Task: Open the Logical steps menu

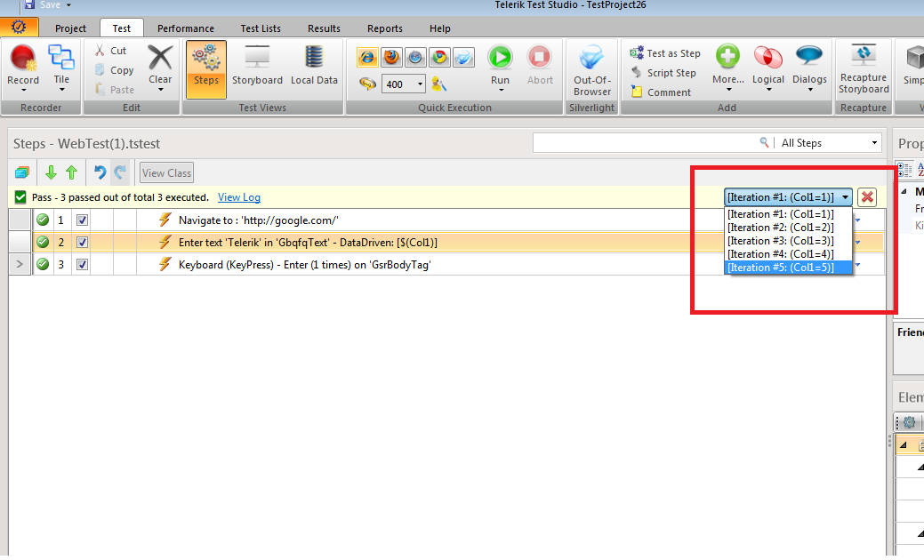Action: coord(767,68)
